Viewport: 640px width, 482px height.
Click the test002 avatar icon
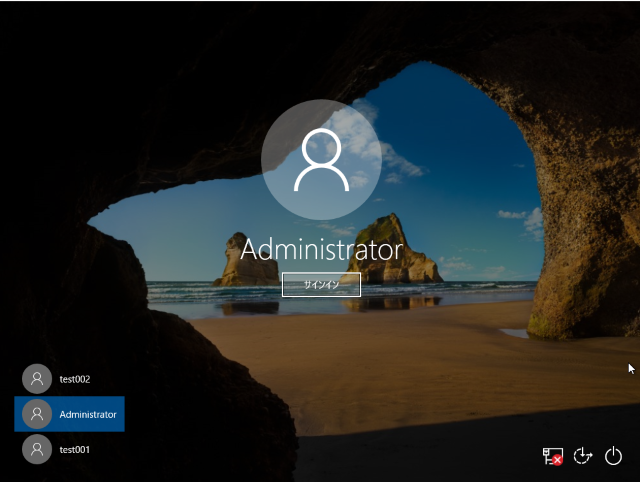click(x=37, y=379)
